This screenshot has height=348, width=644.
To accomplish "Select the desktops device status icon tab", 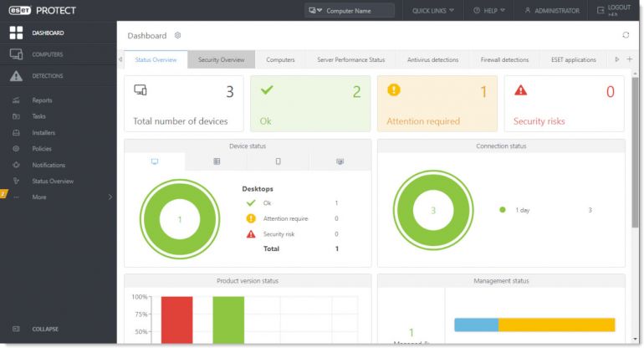I will pos(155,161).
